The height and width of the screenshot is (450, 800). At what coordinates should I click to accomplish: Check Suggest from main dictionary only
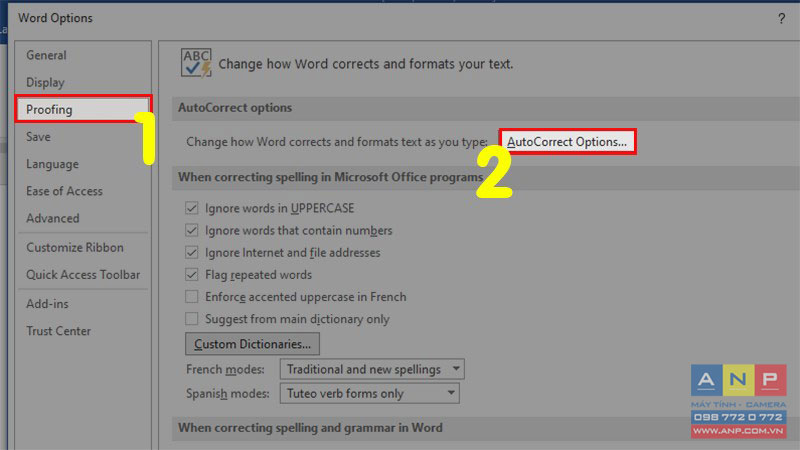(192, 319)
